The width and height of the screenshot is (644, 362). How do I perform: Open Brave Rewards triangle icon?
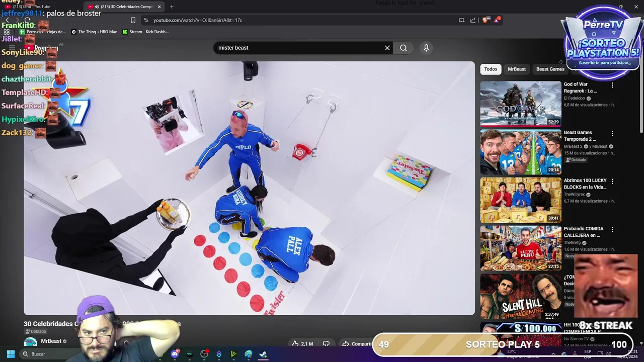tap(498, 20)
